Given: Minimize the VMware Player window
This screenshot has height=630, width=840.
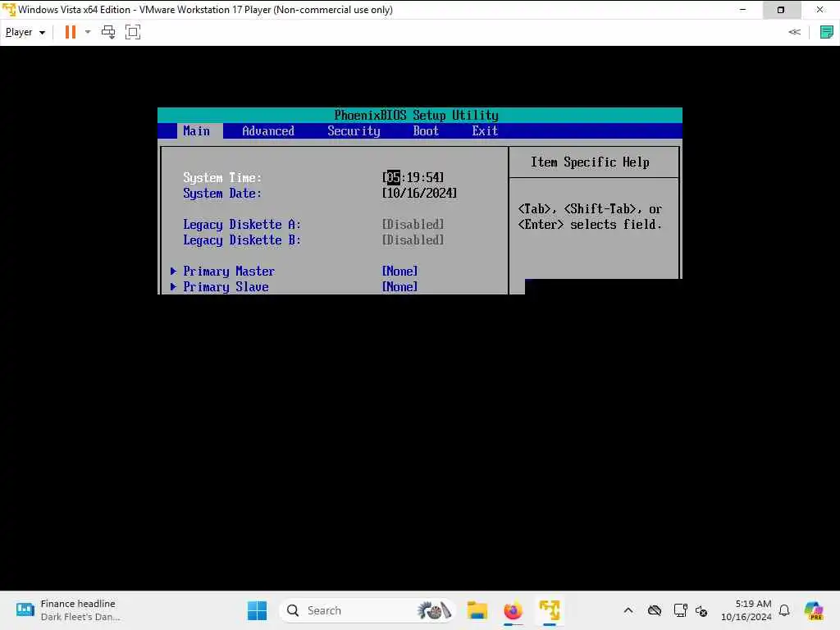Looking at the screenshot, I should pyautogui.click(x=742, y=10).
